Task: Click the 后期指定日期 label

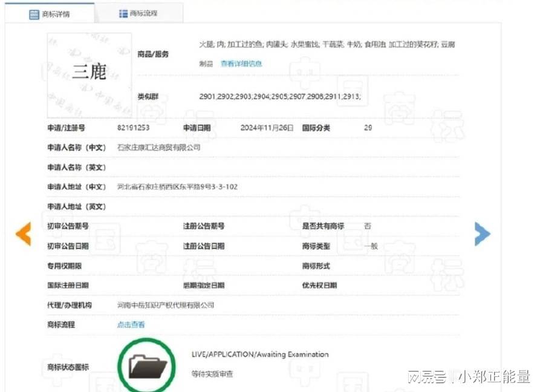Action: [x=204, y=285]
